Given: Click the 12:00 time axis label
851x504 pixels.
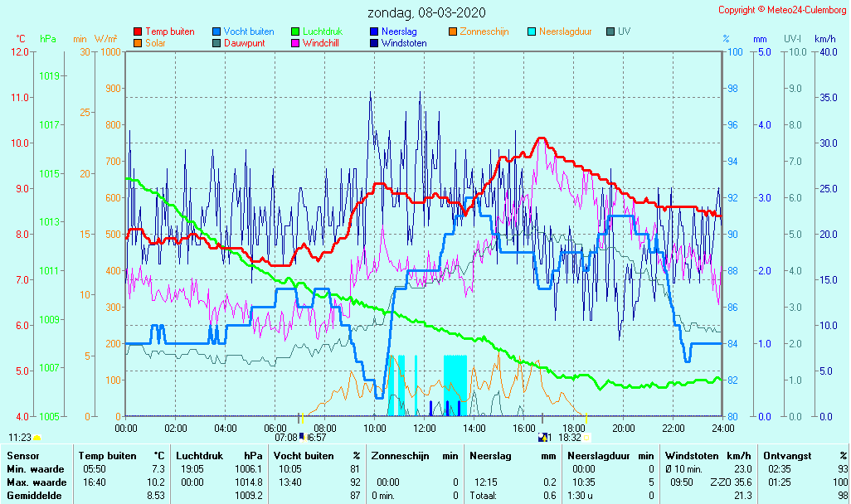Looking at the screenshot, I should tap(425, 428).
